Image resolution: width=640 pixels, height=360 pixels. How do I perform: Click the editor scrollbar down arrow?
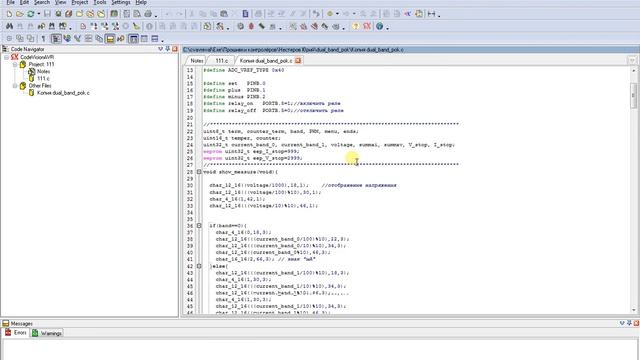pos(633,310)
